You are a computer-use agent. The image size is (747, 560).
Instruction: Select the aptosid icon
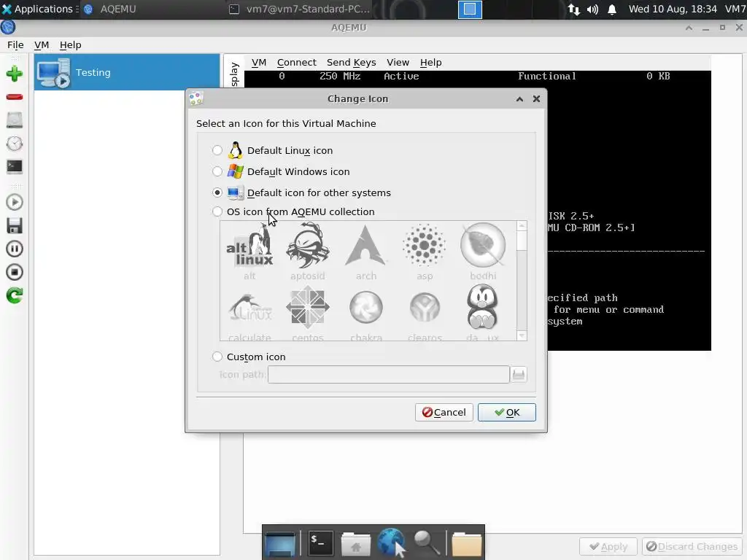tap(308, 252)
